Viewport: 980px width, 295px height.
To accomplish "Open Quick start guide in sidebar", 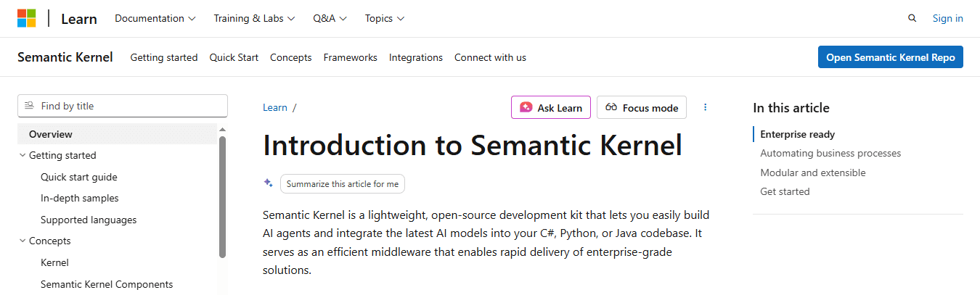I will pos(78,177).
